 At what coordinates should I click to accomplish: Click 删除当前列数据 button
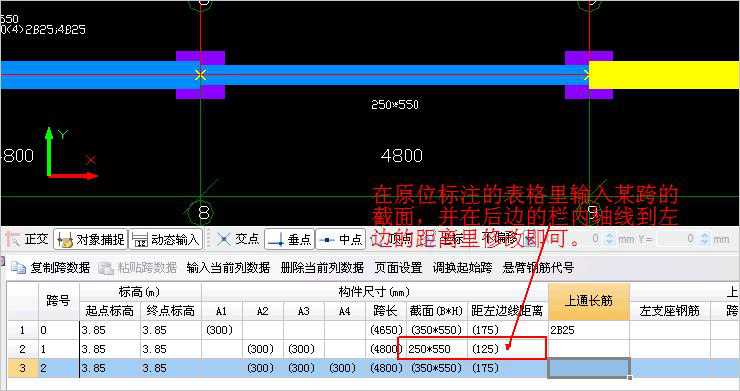[x=322, y=268]
